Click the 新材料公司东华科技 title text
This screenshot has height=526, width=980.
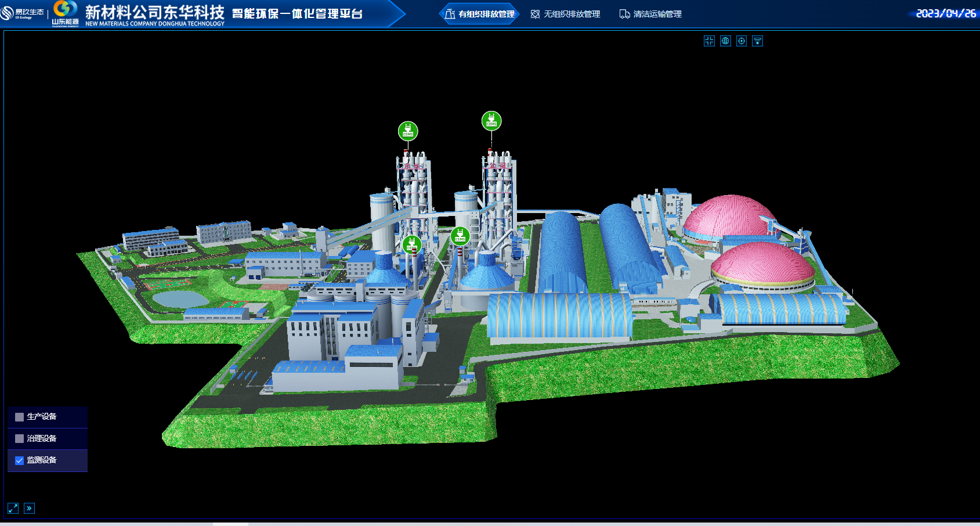pos(154,12)
